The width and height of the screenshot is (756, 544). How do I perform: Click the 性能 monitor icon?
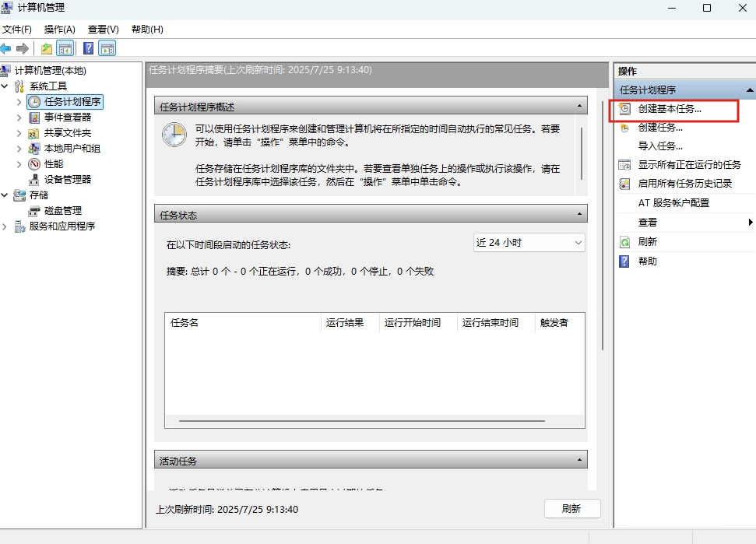(x=33, y=164)
